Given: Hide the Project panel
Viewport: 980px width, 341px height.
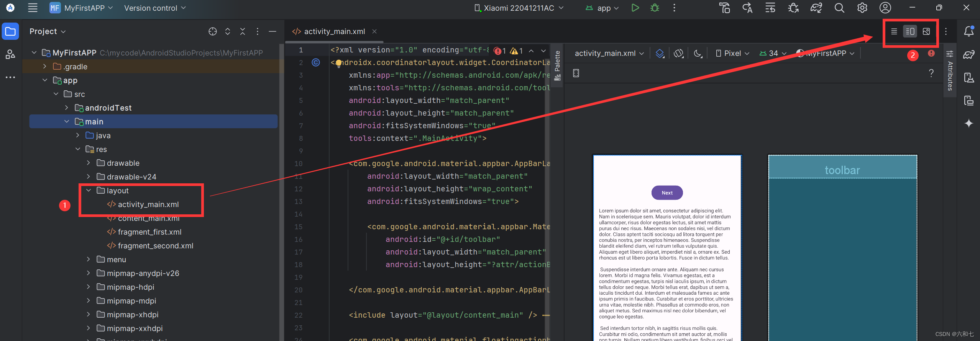Looking at the screenshot, I should pyautogui.click(x=272, y=31).
